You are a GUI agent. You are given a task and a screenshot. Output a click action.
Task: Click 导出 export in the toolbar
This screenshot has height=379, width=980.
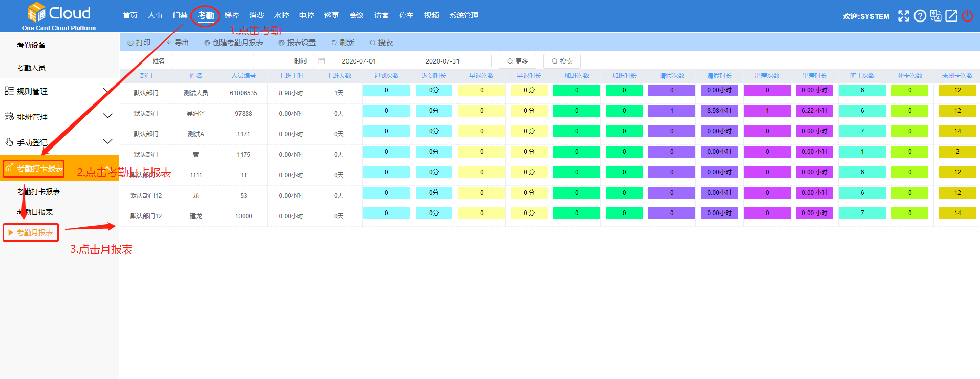(177, 43)
